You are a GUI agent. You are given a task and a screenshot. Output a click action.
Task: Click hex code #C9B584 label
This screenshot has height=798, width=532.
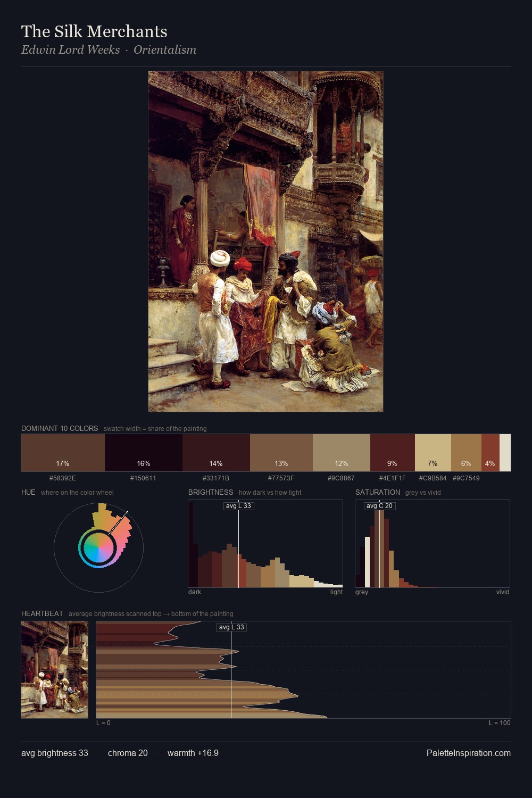[433, 478]
